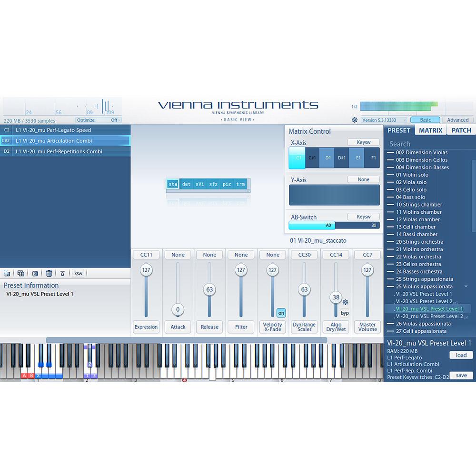Screen dimensions: 476x476
Task: Click the load button for the preset
Action: pyautogui.click(x=461, y=355)
